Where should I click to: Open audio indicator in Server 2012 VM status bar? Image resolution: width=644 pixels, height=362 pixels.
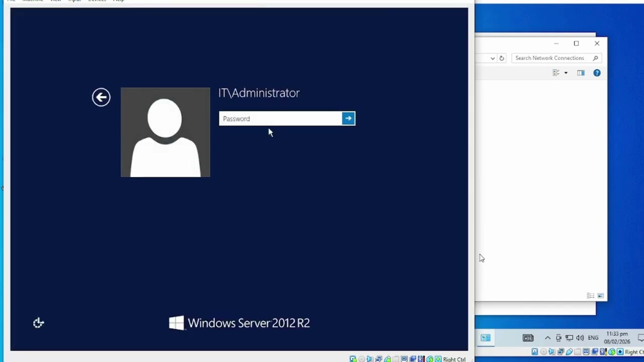[x=370, y=359]
